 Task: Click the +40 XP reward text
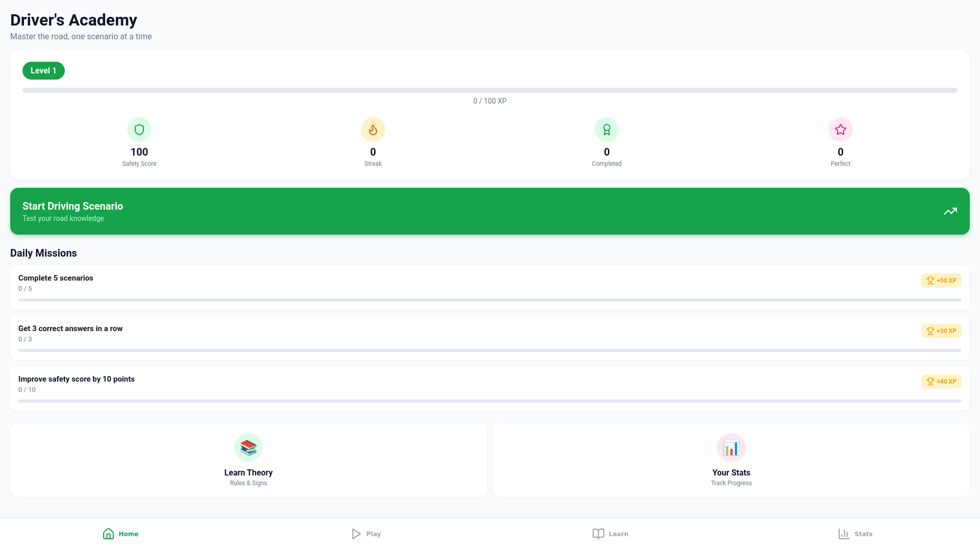point(946,382)
